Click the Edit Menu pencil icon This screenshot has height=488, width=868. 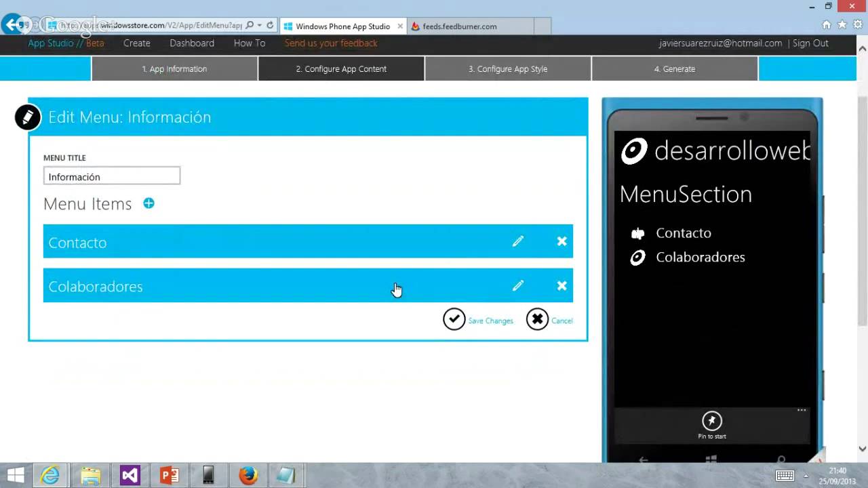coord(28,117)
